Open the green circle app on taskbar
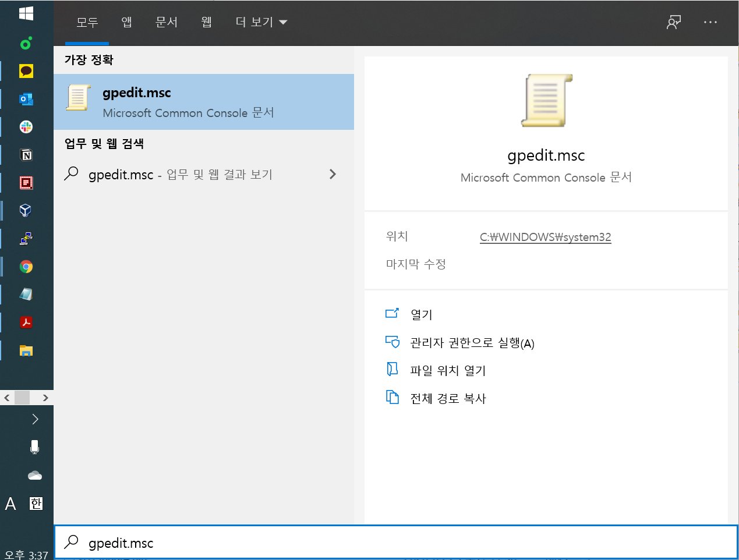Viewport: 739px width, 560px height. (26, 43)
